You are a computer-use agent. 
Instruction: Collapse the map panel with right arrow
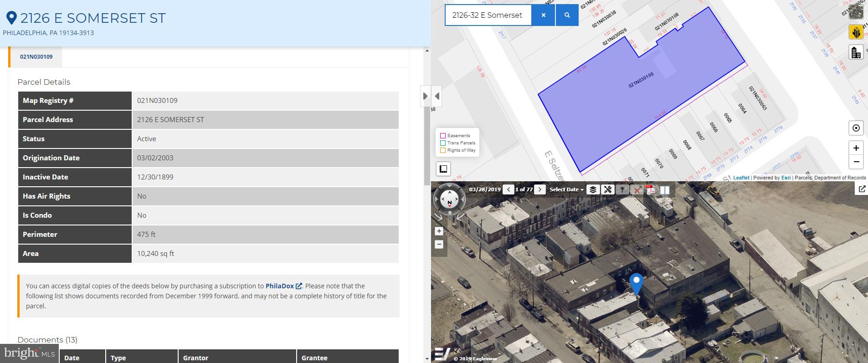click(x=425, y=96)
